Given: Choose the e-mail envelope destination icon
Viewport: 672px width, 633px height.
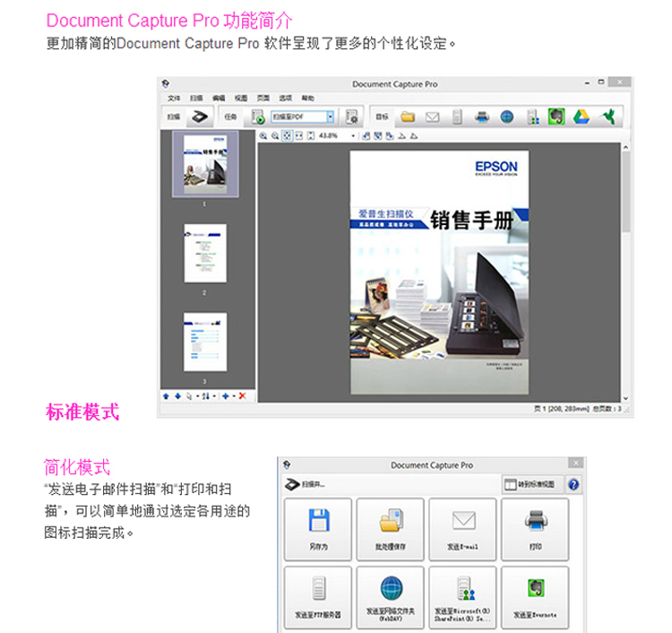Looking at the screenshot, I should pos(433,117).
